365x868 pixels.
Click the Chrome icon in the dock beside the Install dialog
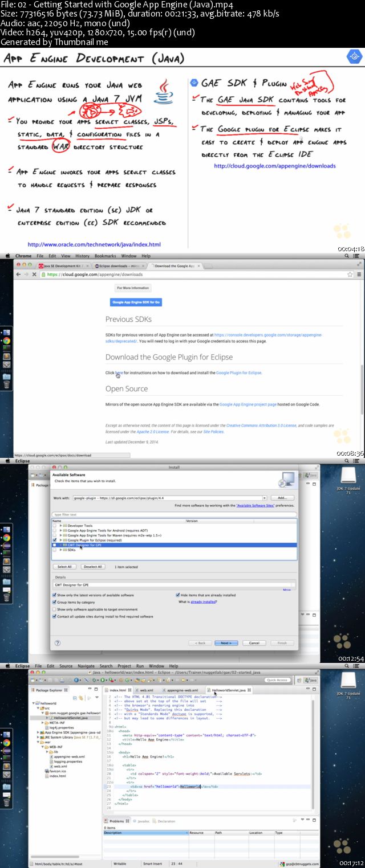6,537
